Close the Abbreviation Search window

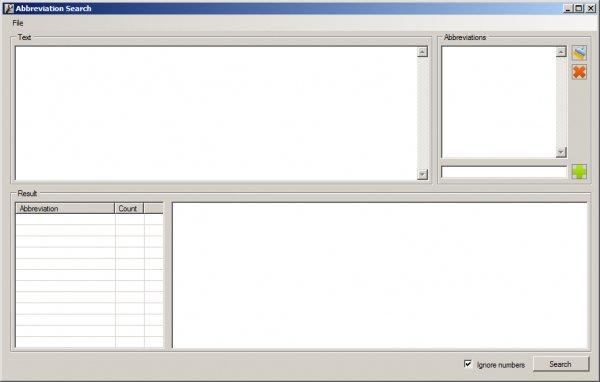590,8
